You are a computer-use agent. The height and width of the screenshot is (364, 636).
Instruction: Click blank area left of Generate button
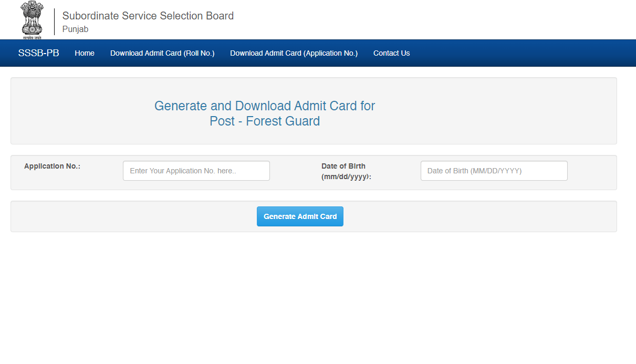pyautogui.click(x=131, y=216)
